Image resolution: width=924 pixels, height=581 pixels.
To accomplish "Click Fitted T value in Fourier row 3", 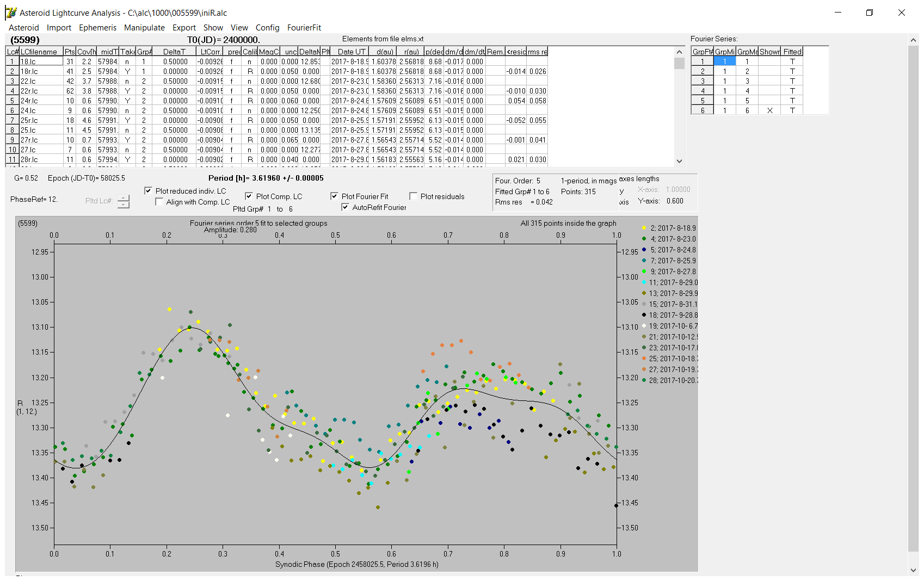I will [792, 81].
